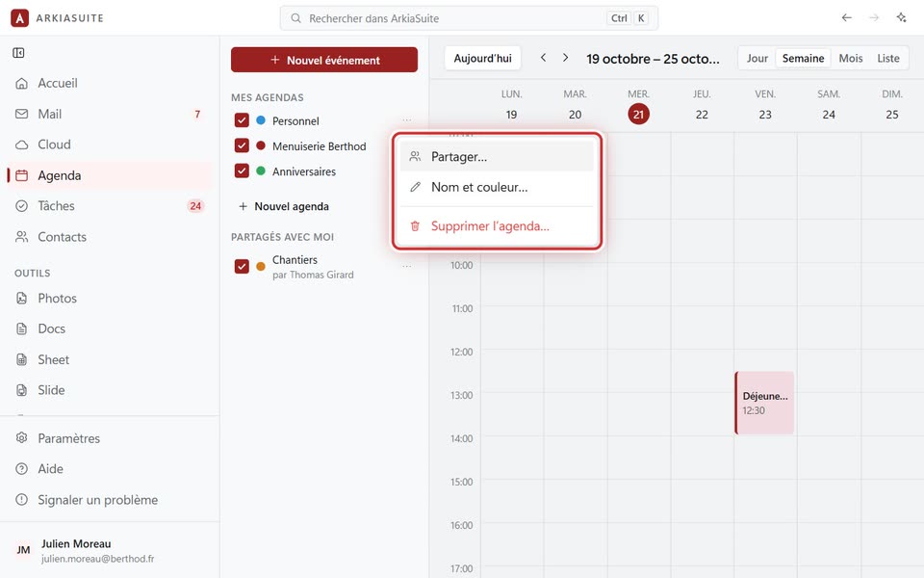Open Cloud storage section

[110, 144]
